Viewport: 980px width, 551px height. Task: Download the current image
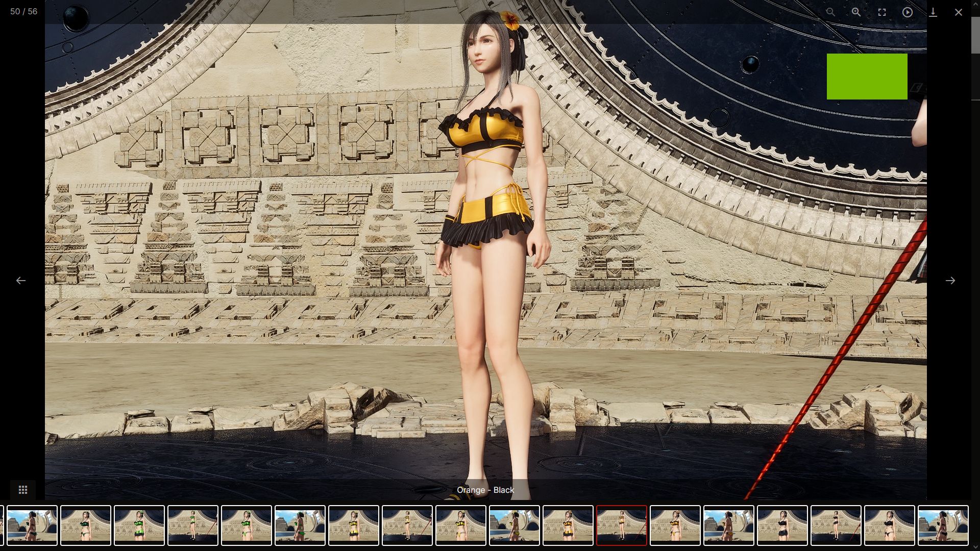tap(933, 12)
